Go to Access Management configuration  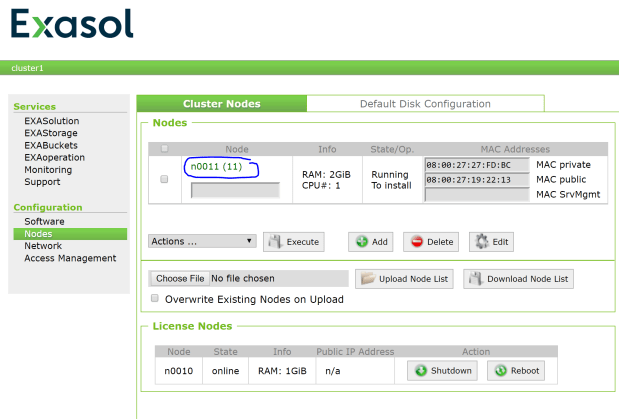coord(70,258)
